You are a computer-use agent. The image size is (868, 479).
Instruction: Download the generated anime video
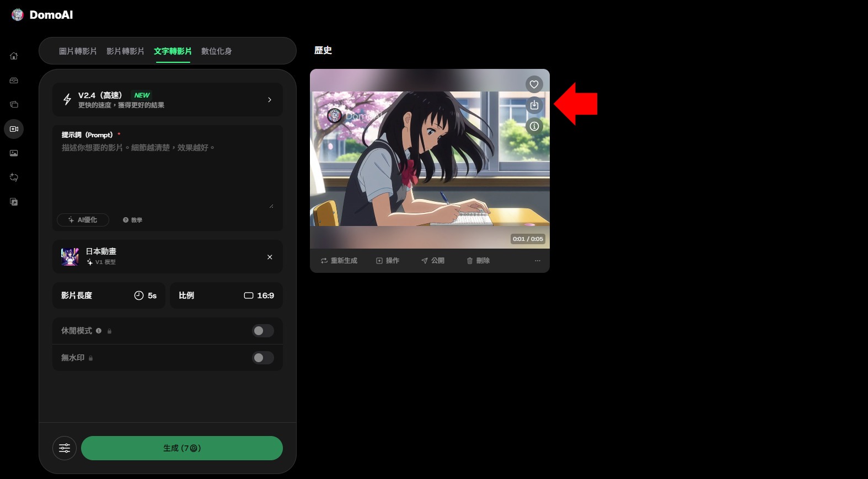[x=534, y=105]
